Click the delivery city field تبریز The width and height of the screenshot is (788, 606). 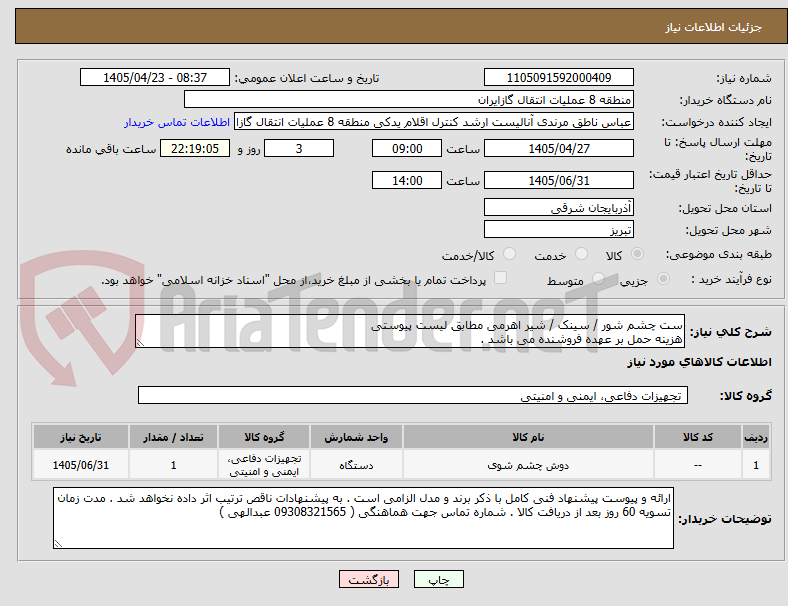coord(559,229)
